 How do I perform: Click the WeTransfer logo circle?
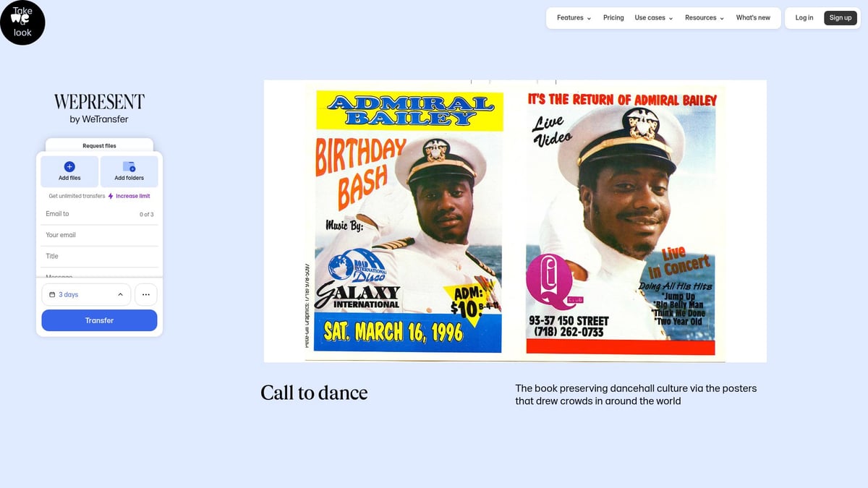[22, 22]
